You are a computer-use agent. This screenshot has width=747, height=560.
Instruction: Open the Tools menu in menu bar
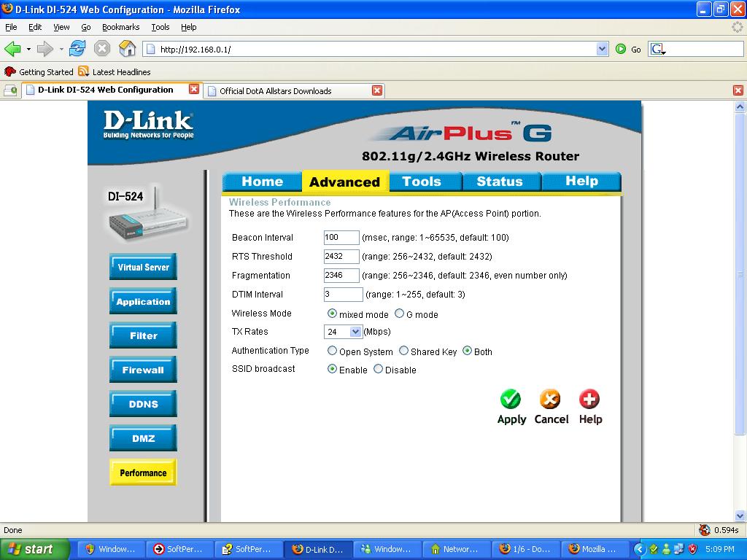pyautogui.click(x=160, y=27)
